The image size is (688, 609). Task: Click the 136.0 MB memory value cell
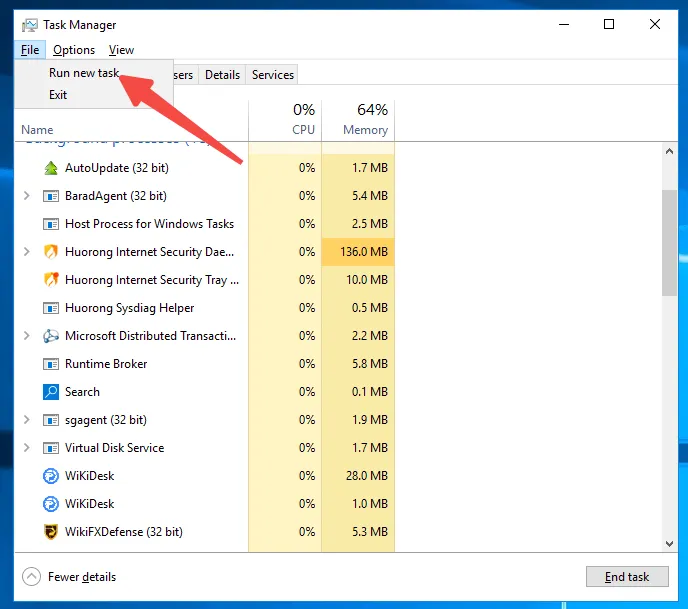tap(358, 252)
